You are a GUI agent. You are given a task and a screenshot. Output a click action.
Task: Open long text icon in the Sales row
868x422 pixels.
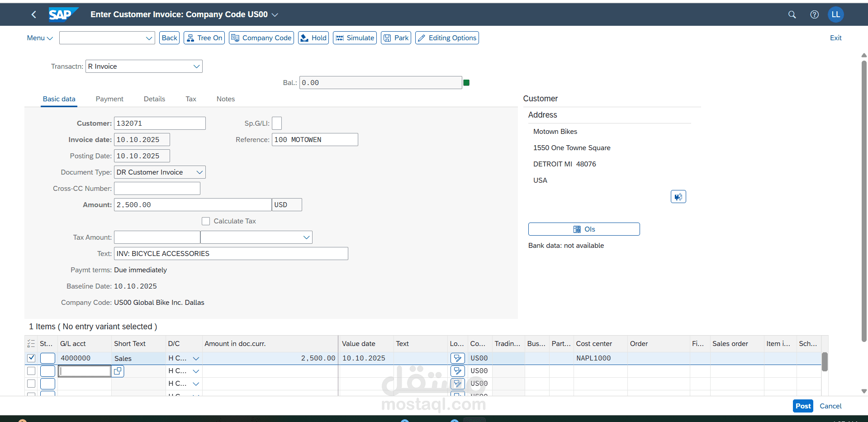coord(458,358)
